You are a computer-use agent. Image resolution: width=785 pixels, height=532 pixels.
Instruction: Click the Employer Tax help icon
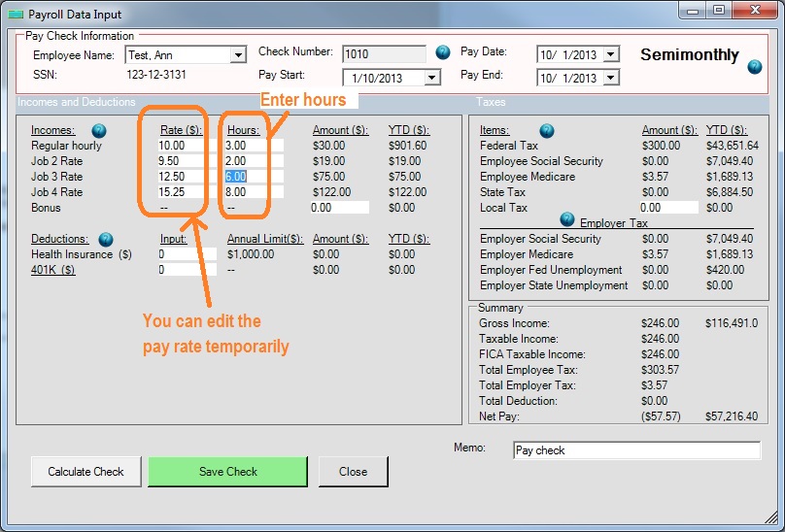coord(567,219)
